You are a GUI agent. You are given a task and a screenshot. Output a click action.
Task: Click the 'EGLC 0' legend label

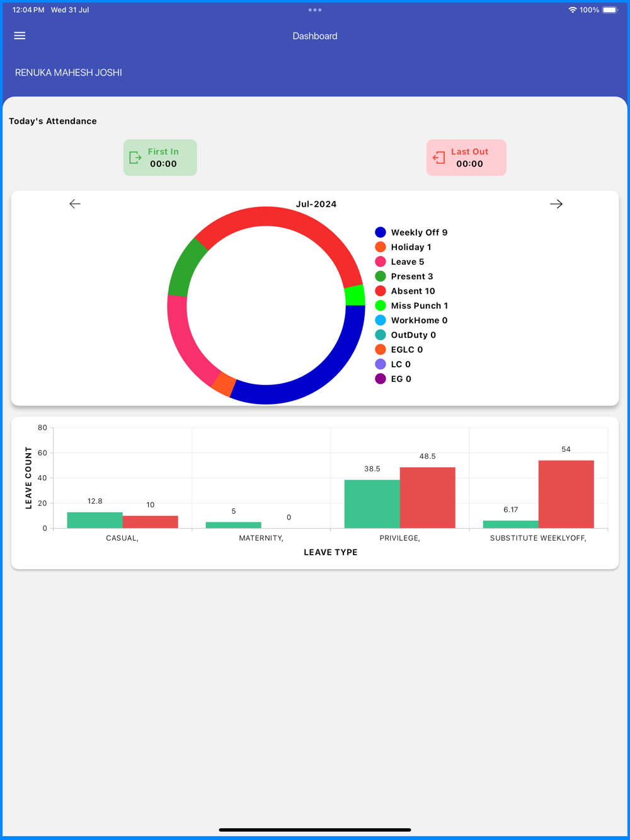tap(407, 349)
